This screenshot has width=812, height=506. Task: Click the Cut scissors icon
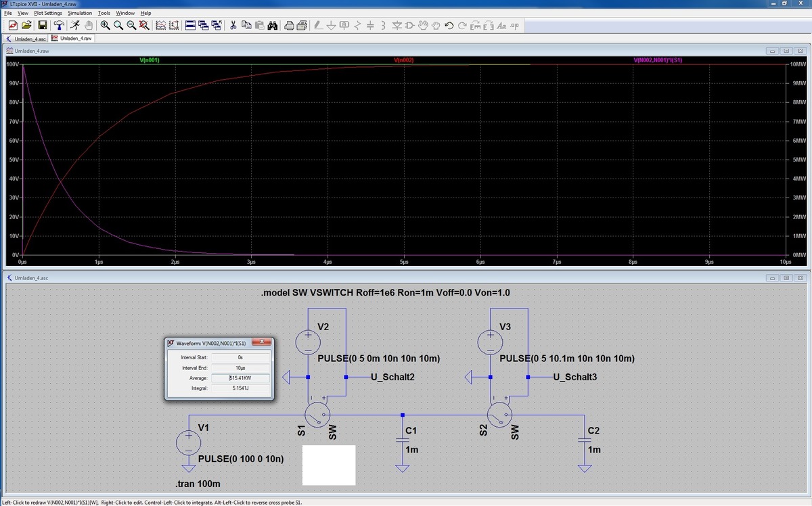233,26
